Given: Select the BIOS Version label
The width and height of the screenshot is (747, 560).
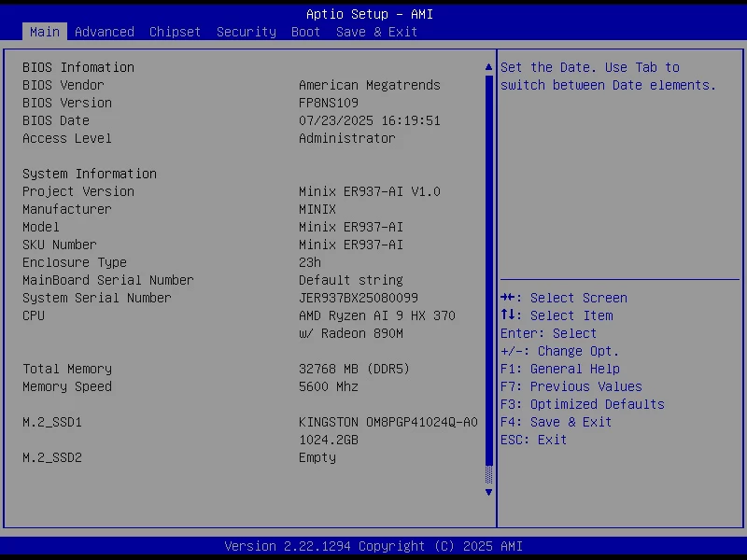Looking at the screenshot, I should pyautogui.click(x=67, y=103).
